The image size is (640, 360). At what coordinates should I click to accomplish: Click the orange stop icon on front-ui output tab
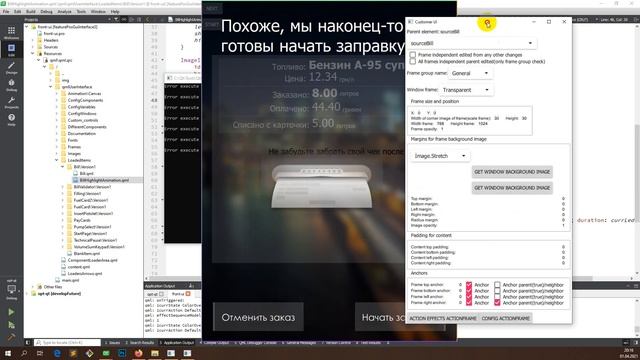pos(188,294)
